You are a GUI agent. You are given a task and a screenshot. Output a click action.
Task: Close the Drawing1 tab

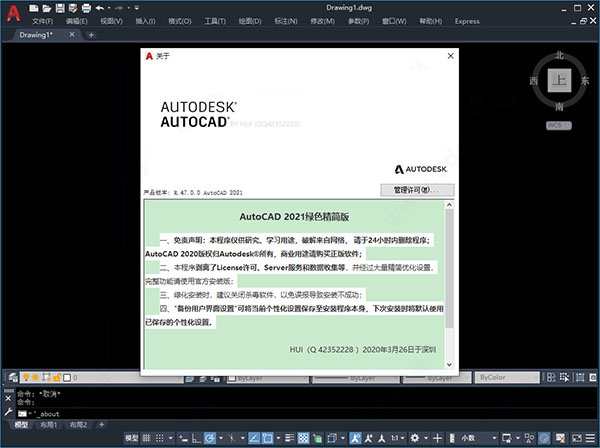tap(72, 34)
